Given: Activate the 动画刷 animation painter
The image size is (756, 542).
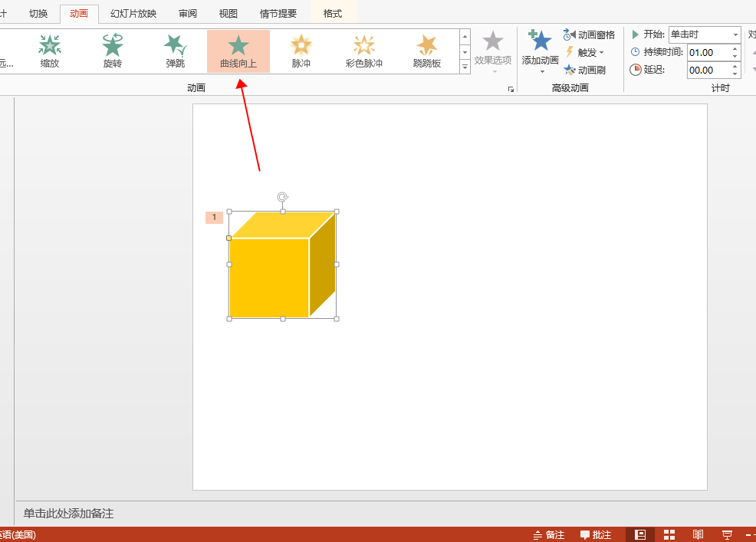Looking at the screenshot, I should tap(585, 70).
